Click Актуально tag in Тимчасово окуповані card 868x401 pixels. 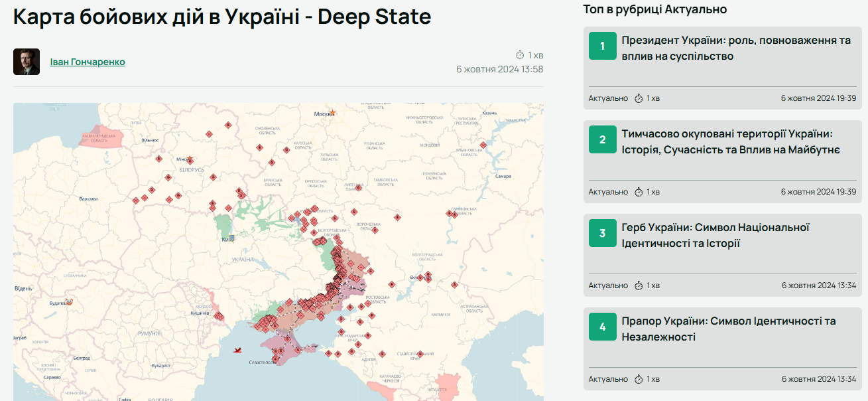click(608, 192)
